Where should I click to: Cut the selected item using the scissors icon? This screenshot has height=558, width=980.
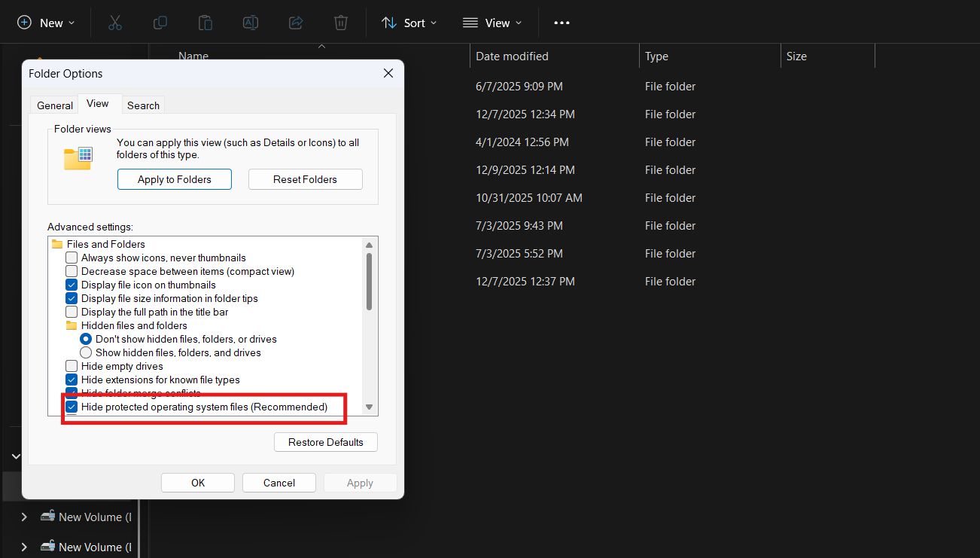114,23
